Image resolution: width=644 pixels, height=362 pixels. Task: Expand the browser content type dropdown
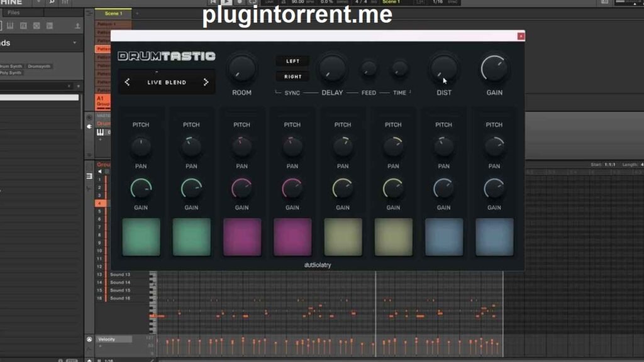(x=74, y=43)
